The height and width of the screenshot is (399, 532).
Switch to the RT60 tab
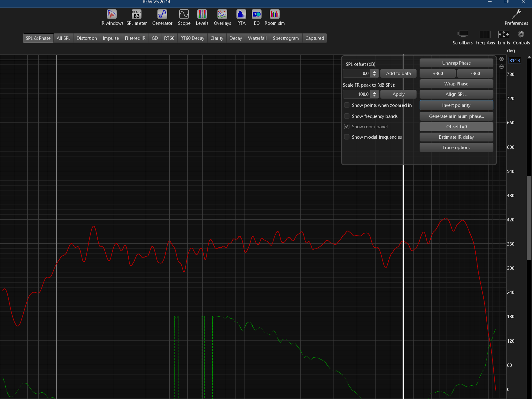click(x=169, y=38)
